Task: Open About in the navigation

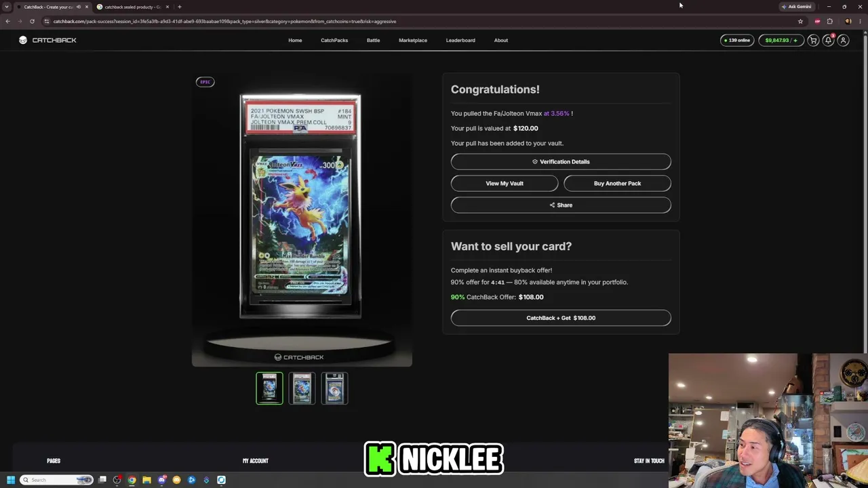Action: click(x=501, y=41)
